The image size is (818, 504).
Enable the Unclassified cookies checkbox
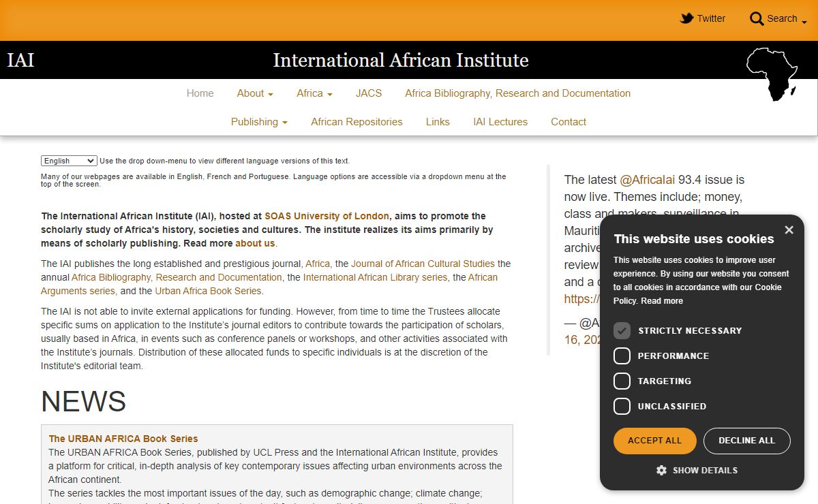pos(622,407)
